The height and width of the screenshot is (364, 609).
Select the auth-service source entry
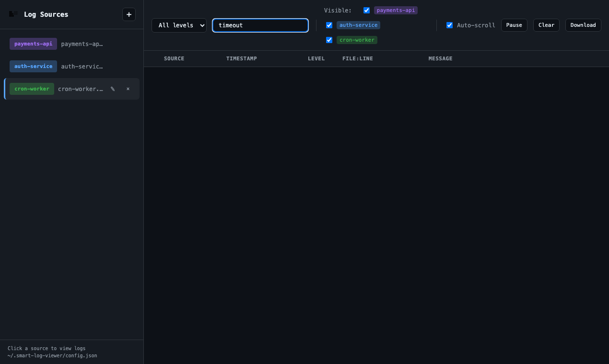tap(71, 66)
